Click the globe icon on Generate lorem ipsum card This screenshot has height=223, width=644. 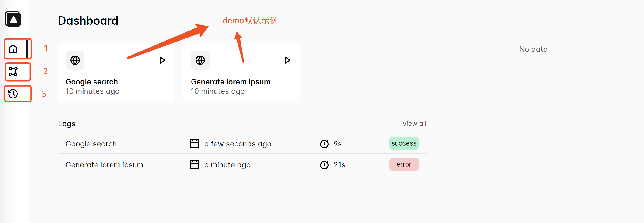point(200,60)
